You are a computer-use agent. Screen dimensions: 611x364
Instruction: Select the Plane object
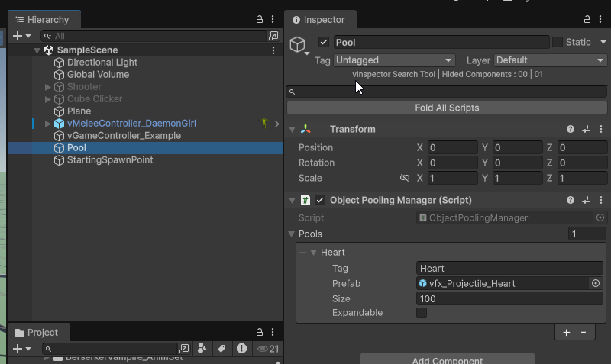[79, 111]
